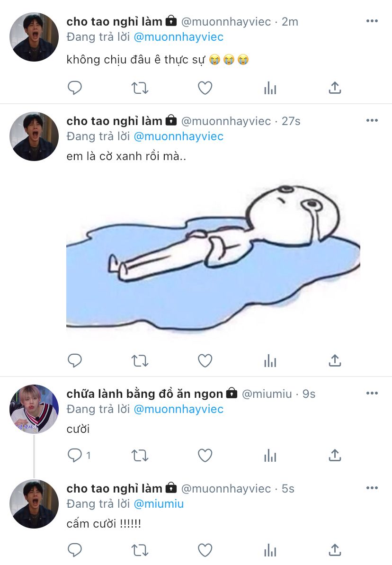This screenshot has height=565, width=392.
Task: Click miumiu's profile avatar
Action: point(34,409)
